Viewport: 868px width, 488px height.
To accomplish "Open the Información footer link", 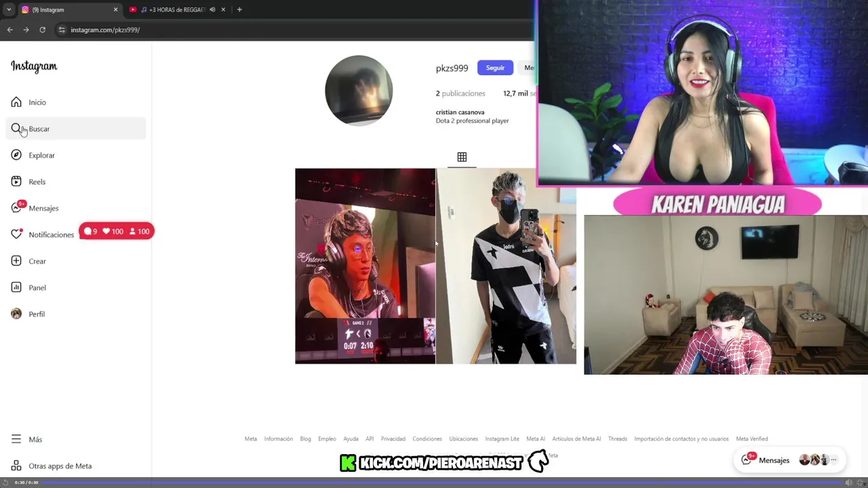I will (x=278, y=439).
